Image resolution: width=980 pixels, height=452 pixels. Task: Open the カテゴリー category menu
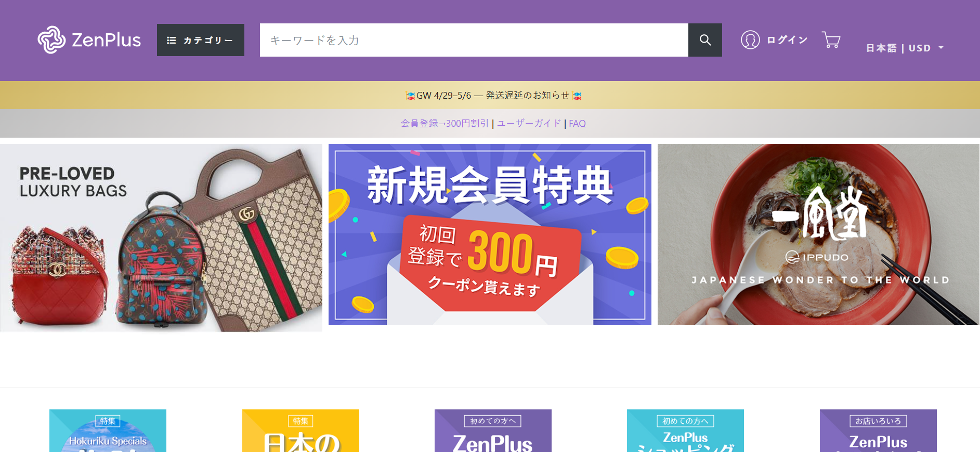point(201,40)
